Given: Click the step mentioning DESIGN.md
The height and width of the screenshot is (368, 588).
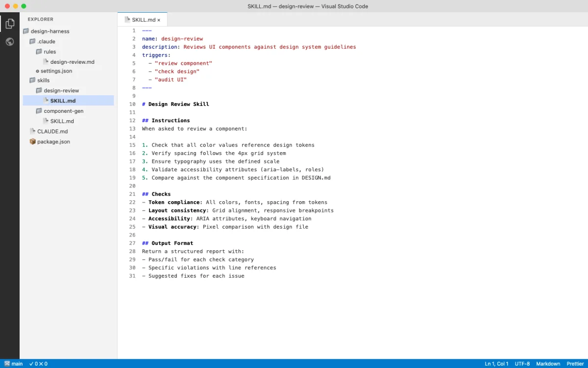Looking at the screenshot, I should [x=236, y=178].
